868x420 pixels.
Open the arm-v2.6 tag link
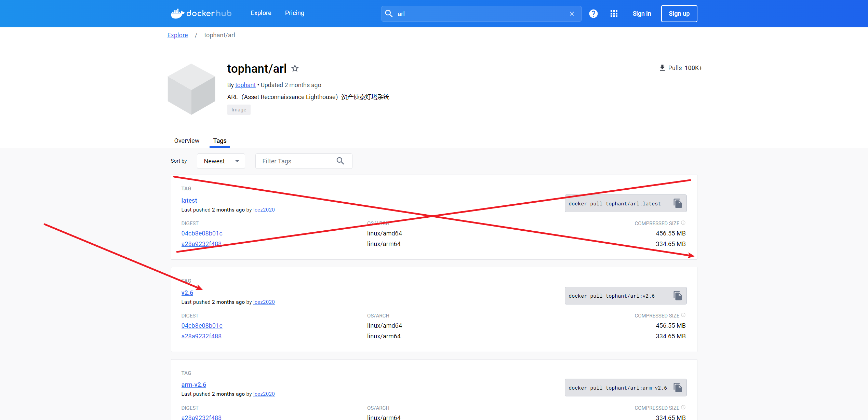[194, 385]
